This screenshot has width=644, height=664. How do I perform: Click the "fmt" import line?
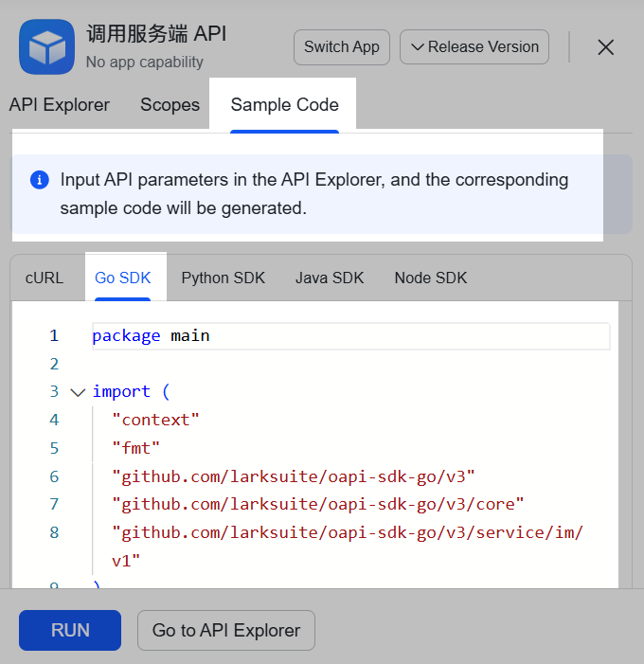(136, 448)
